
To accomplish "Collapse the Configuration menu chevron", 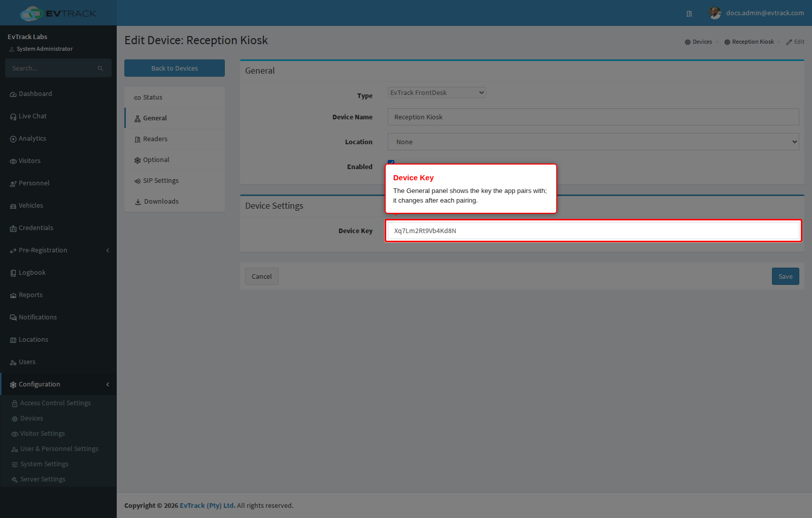I will (x=108, y=384).
